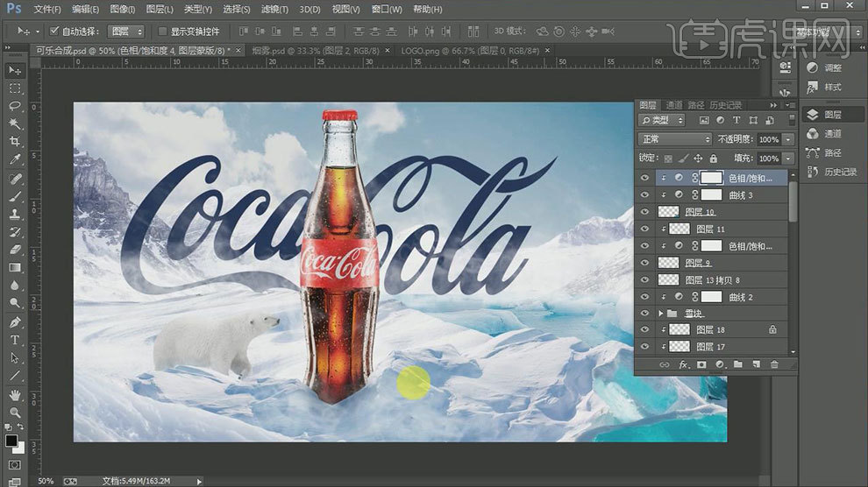Hide the 图层 11 layer
Image resolution: width=868 pixels, height=487 pixels.
[644, 229]
